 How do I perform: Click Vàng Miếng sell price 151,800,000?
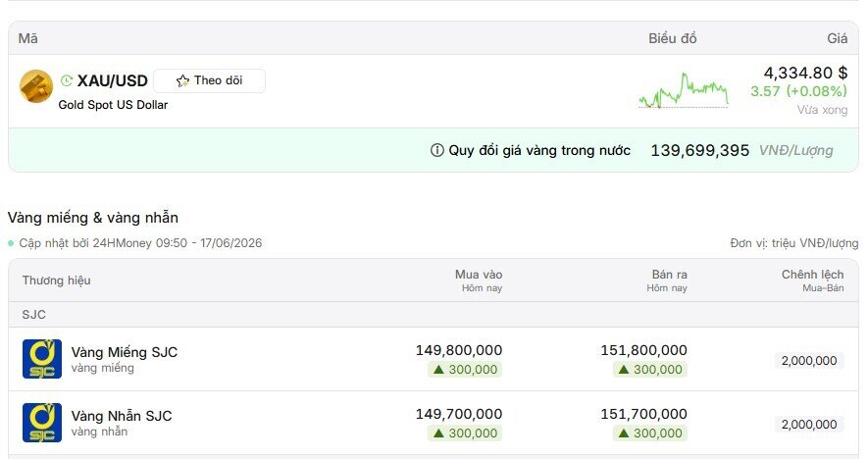pyautogui.click(x=643, y=350)
